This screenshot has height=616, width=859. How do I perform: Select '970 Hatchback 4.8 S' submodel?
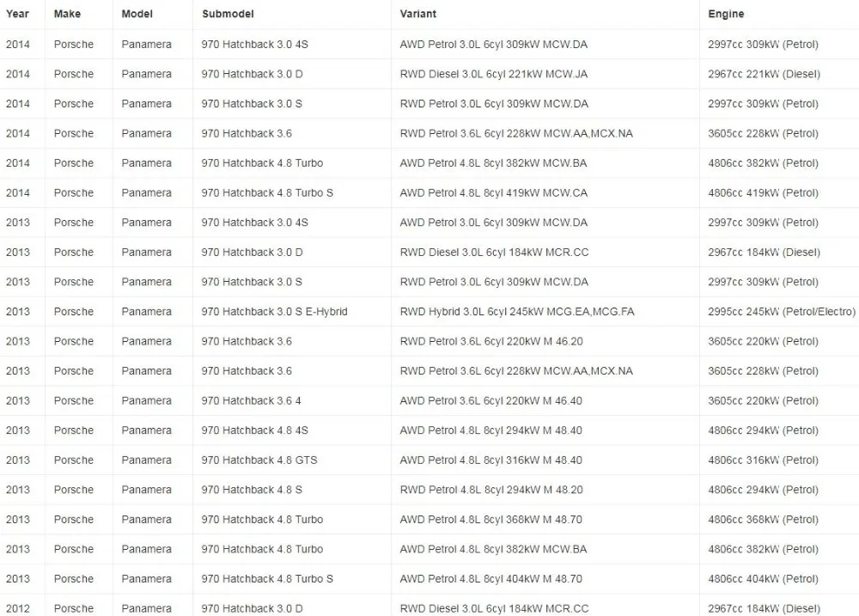(252, 490)
